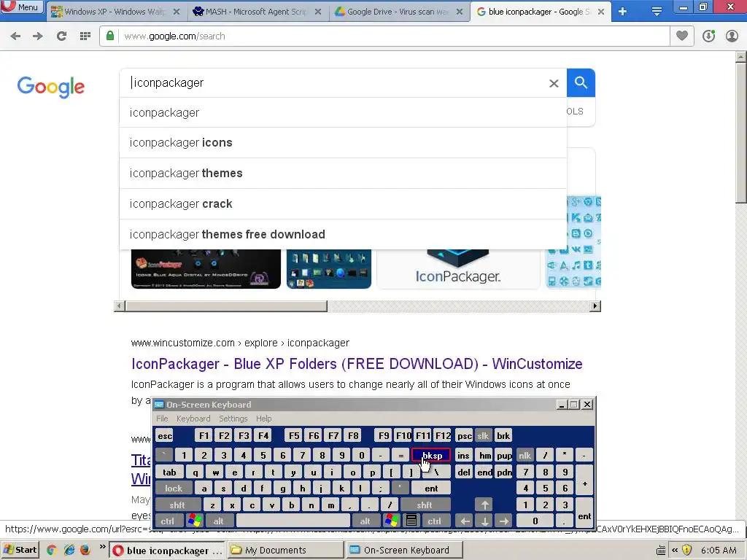Click left Windows key on on-screen keyboard
Image resolution: width=747 pixels, height=560 pixels.
194,521
